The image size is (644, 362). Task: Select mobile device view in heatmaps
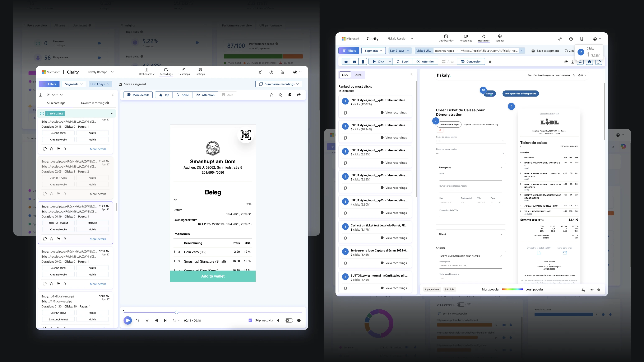[x=362, y=61]
